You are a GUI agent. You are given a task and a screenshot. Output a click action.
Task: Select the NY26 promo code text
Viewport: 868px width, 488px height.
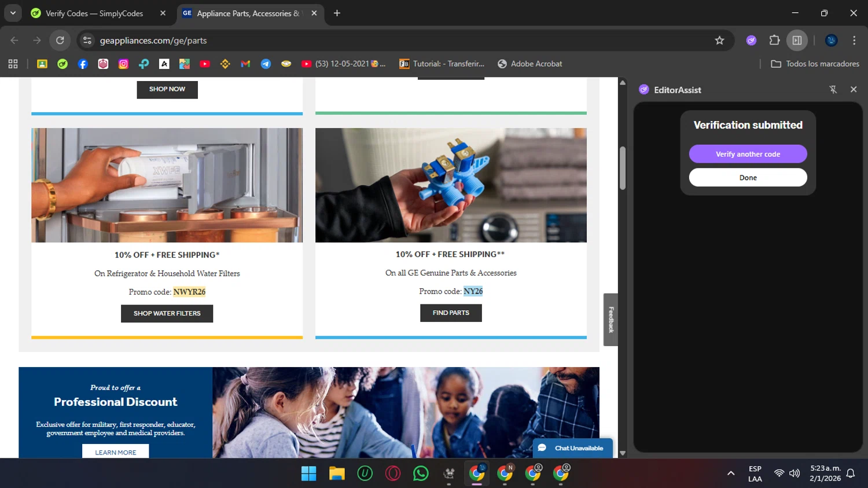pyautogui.click(x=473, y=291)
